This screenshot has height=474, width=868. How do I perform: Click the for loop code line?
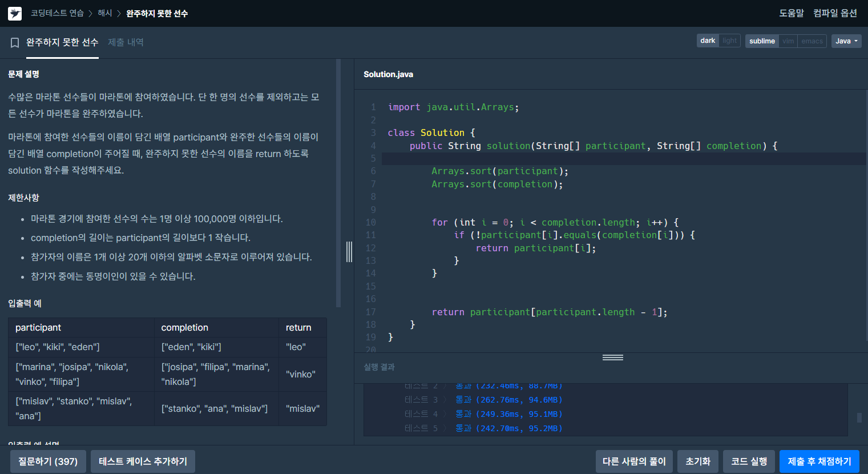555,222
